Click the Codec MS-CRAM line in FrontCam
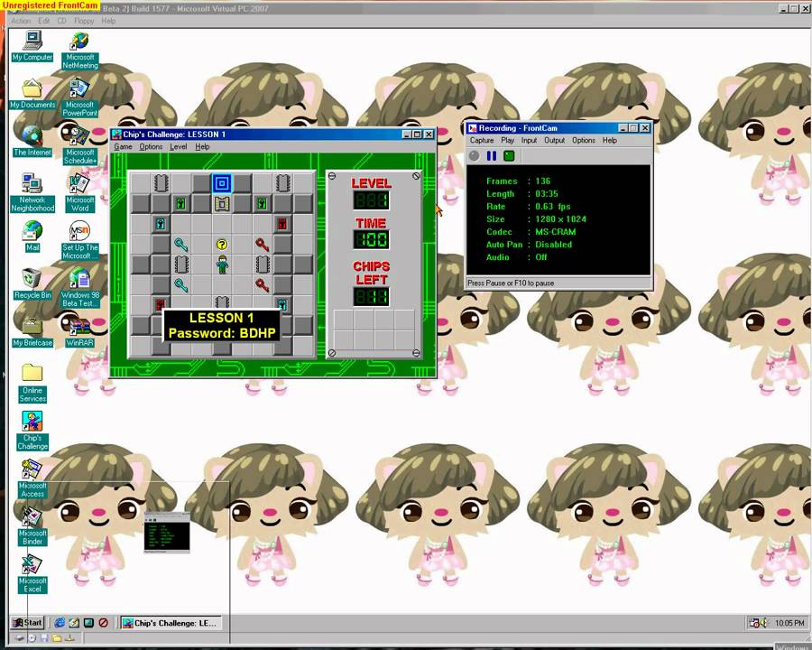This screenshot has width=812, height=650. [531, 232]
